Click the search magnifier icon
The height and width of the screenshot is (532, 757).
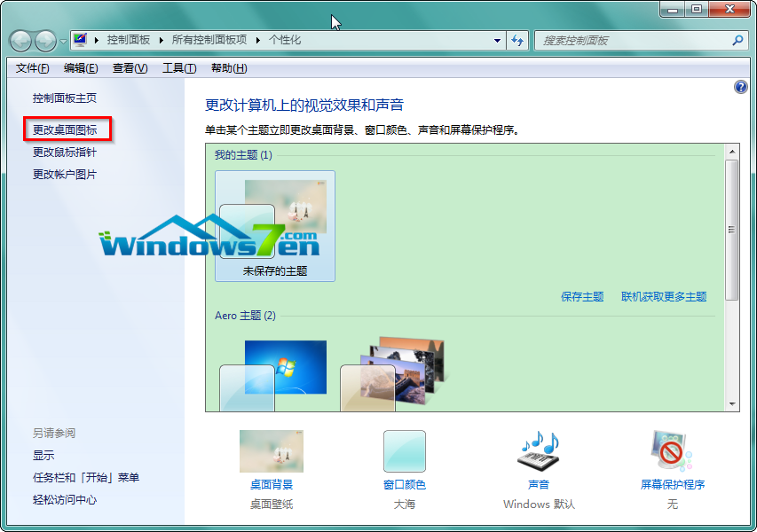click(x=736, y=40)
